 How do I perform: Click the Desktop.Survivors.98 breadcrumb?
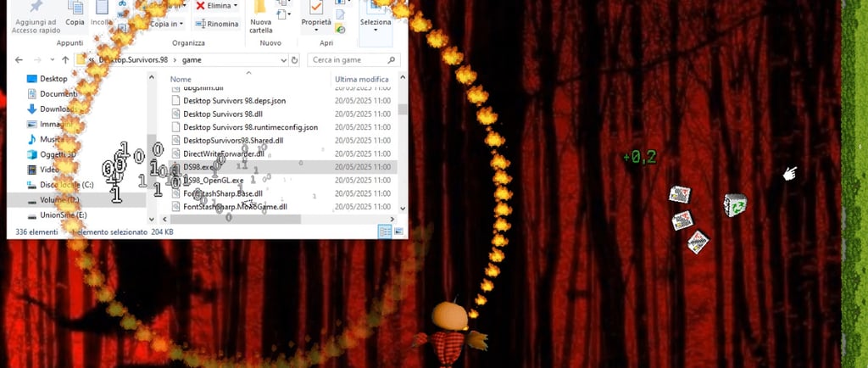pyautogui.click(x=133, y=59)
